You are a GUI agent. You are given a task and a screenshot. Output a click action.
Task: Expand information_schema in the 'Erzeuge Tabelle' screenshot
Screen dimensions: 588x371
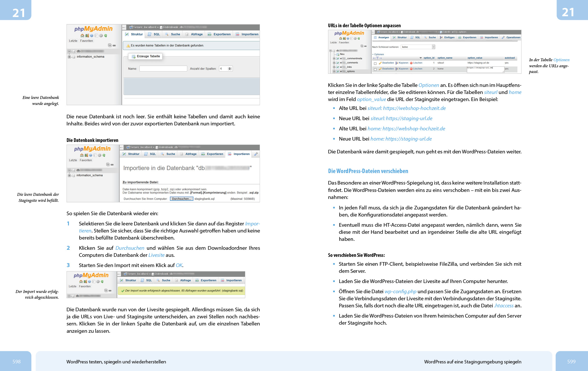[x=69, y=57]
